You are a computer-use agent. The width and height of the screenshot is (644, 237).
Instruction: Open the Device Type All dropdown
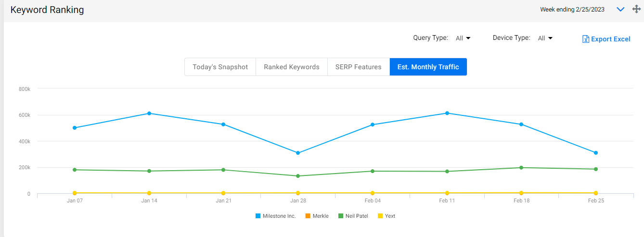coord(545,38)
